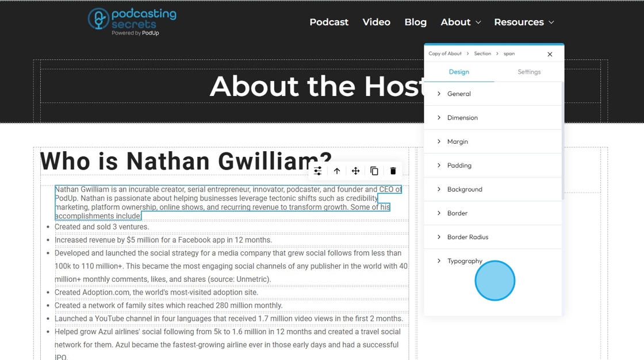Image resolution: width=644 pixels, height=360 pixels.
Task: Click 'Launched a YouTube channel' bullet
Action: 229,319
